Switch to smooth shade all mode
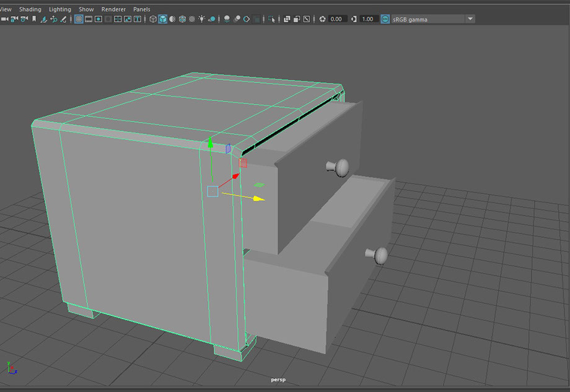The width and height of the screenshot is (570, 392). pyautogui.click(x=162, y=19)
